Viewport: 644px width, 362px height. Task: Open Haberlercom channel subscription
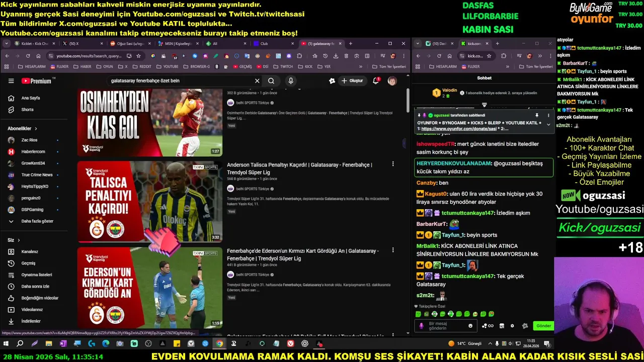pos(33,152)
